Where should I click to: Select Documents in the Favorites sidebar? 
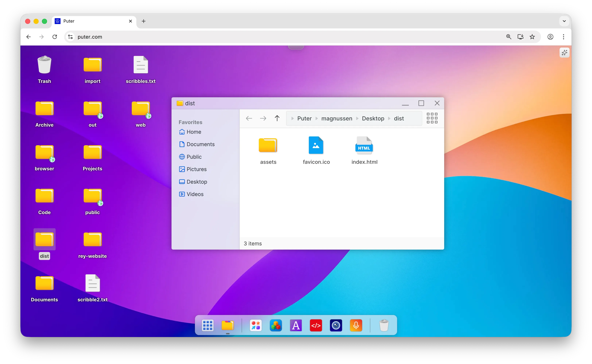click(200, 144)
